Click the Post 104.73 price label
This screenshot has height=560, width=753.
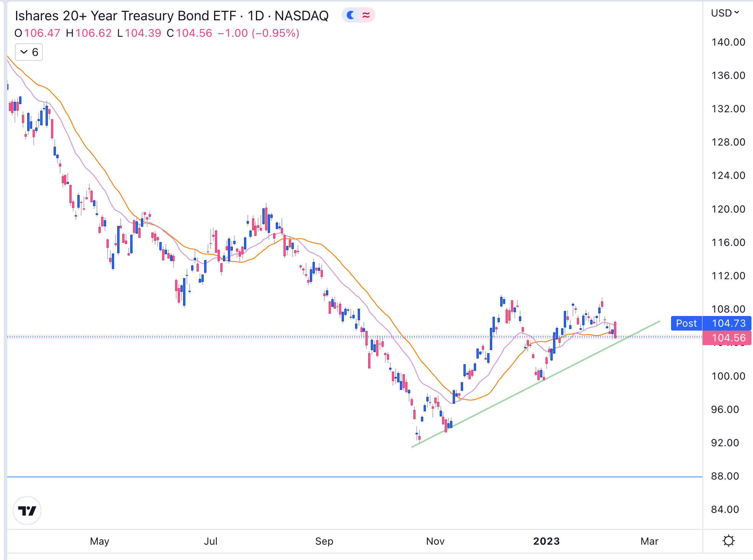pyautogui.click(x=711, y=323)
